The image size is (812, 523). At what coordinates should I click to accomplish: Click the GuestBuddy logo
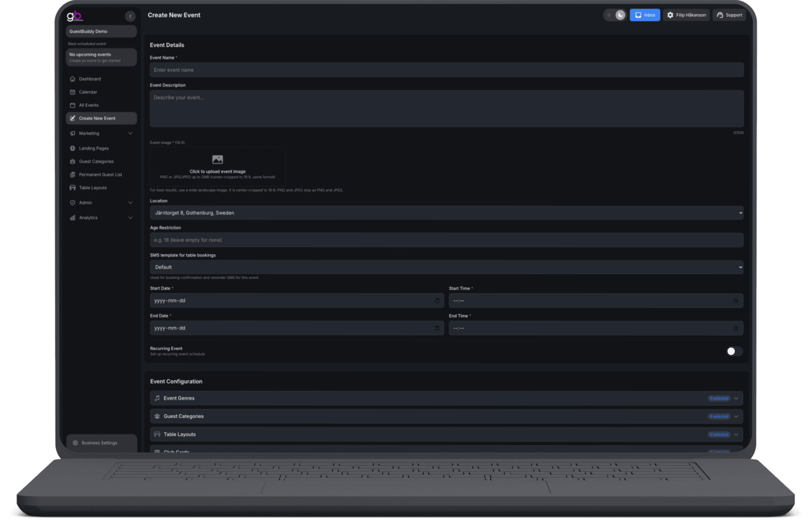point(74,16)
